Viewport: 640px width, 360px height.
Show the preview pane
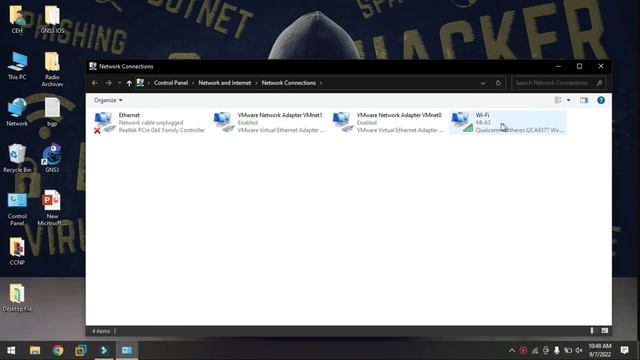(584, 100)
